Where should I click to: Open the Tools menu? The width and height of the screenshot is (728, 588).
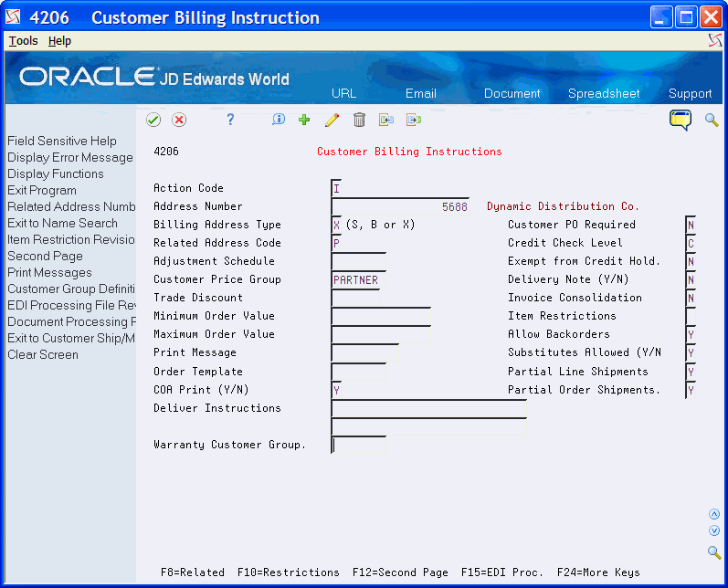point(23,41)
